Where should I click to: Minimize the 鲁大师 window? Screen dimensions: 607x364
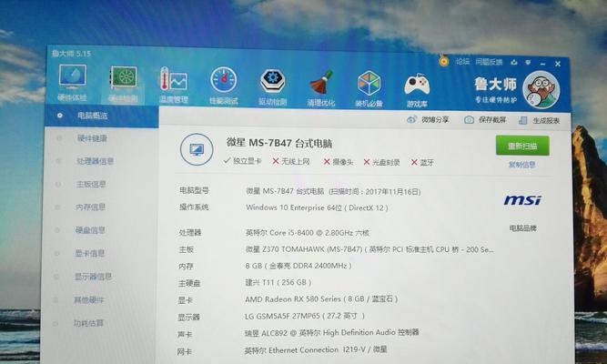(542, 64)
